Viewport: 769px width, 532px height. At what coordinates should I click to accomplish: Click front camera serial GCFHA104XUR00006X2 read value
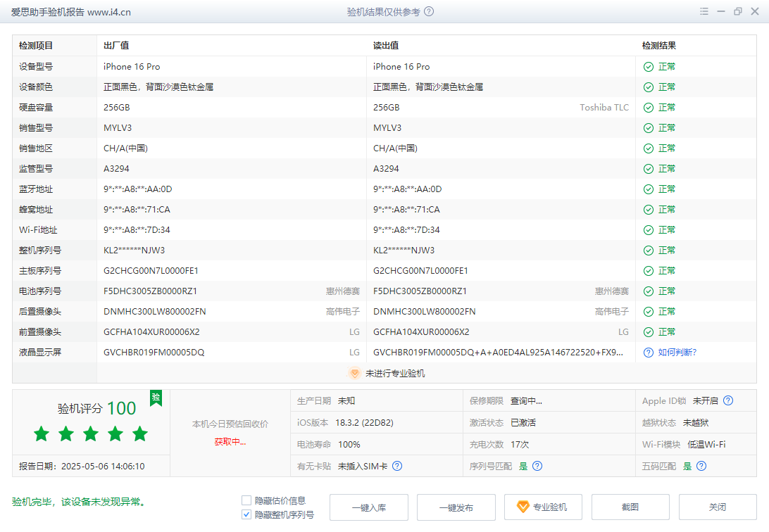pyautogui.click(x=421, y=332)
